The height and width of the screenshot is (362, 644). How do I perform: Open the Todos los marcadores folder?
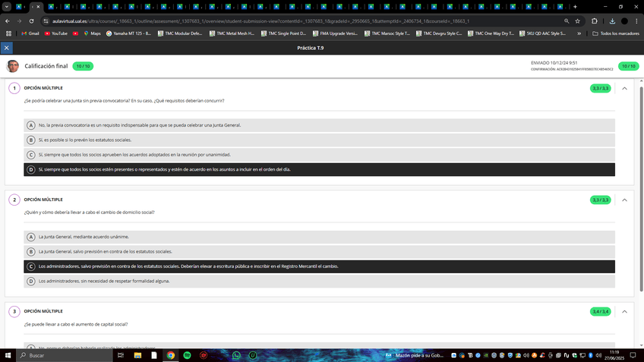click(x=616, y=33)
